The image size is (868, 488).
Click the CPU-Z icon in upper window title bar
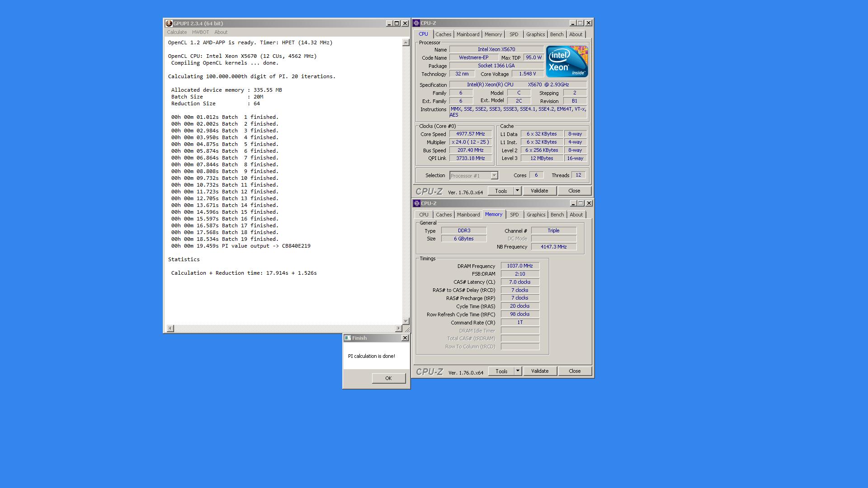click(x=416, y=23)
